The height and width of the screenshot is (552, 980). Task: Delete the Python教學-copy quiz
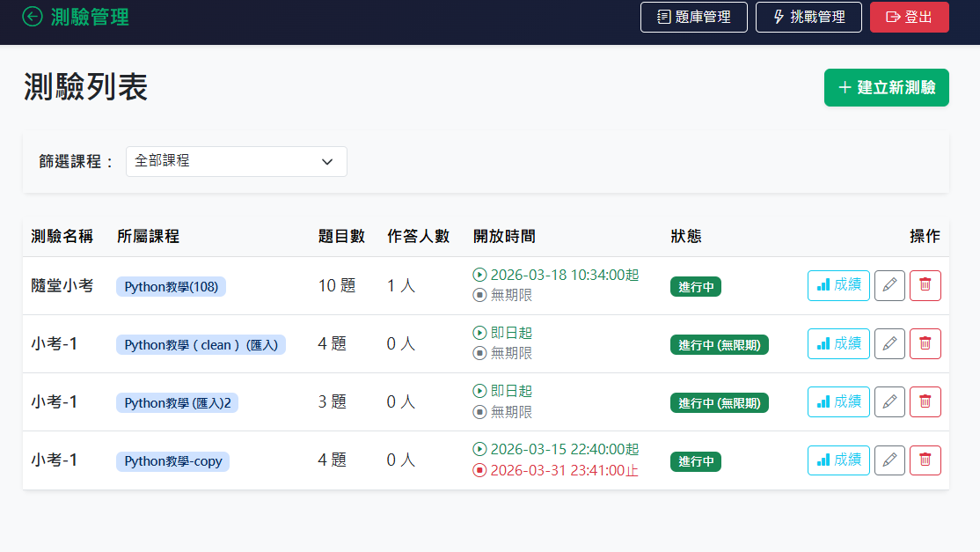pyautogui.click(x=925, y=460)
